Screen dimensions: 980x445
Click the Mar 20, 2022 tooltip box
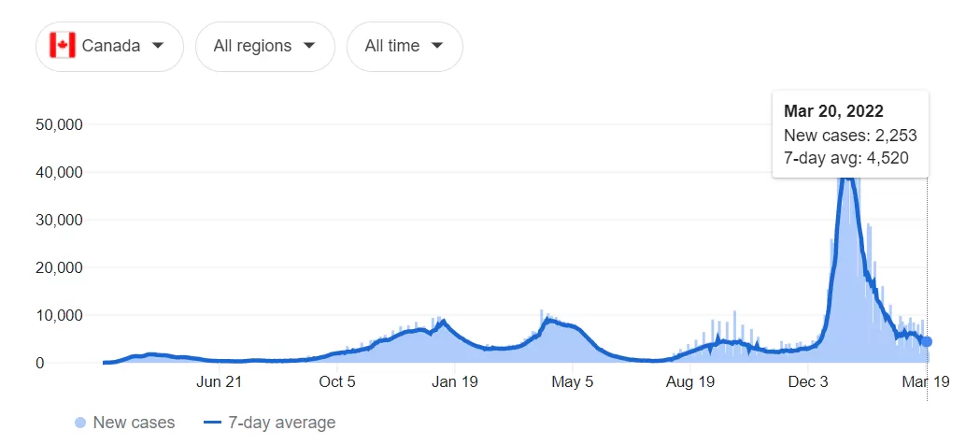coord(851,135)
